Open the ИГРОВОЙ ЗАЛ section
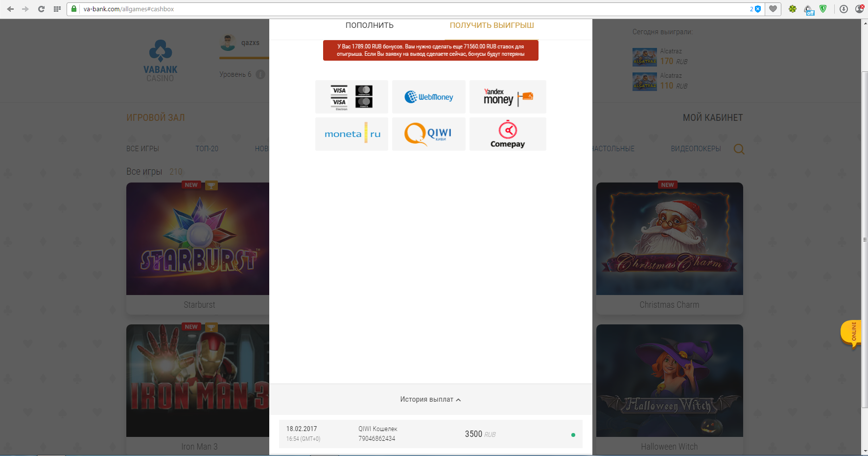Viewport: 868px width, 456px height. pyautogui.click(x=156, y=117)
